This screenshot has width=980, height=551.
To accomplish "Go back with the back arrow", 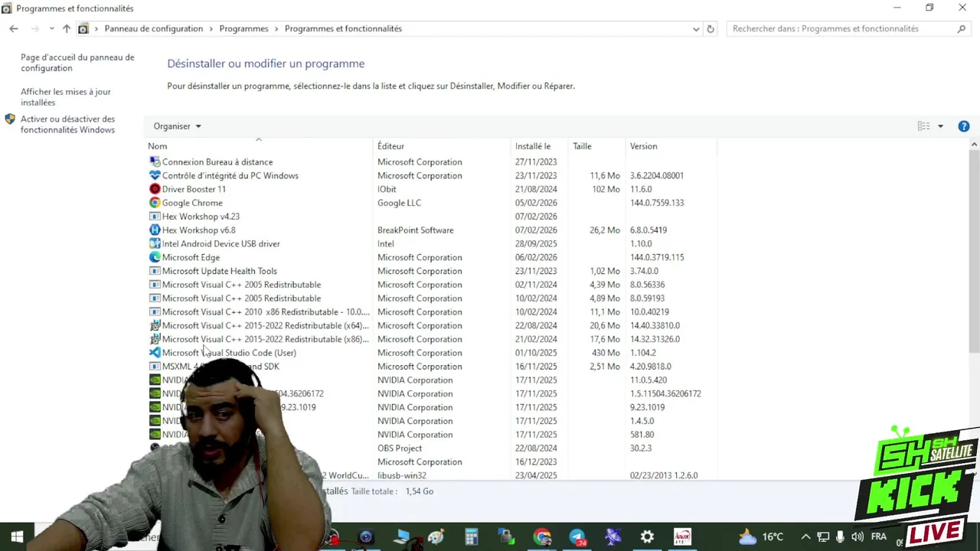I will pos(14,29).
